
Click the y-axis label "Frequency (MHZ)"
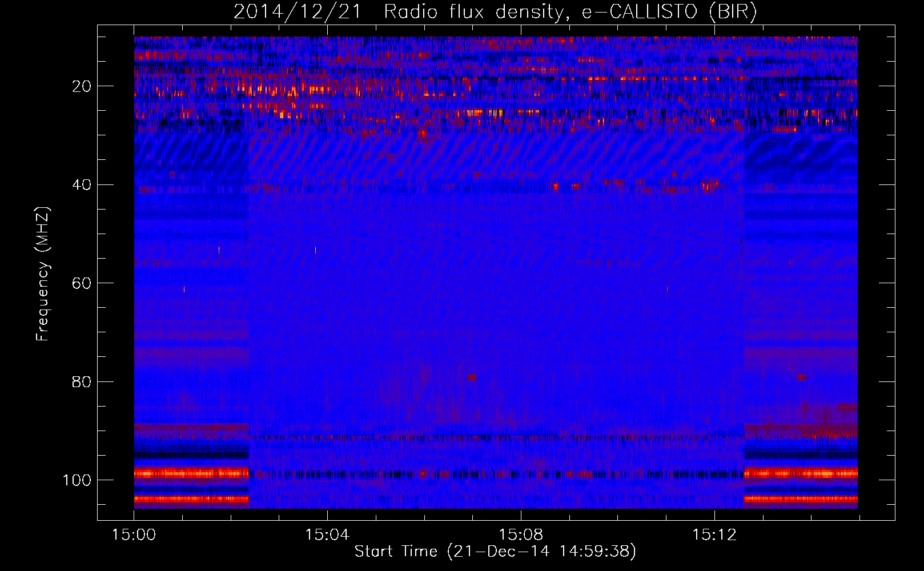coord(43,274)
